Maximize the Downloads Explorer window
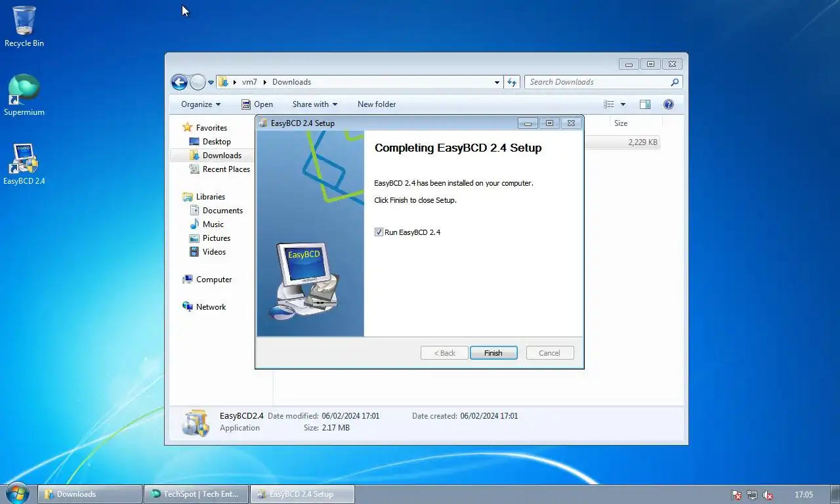The height and width of the screenshot is (504, 840). point(650,64)
